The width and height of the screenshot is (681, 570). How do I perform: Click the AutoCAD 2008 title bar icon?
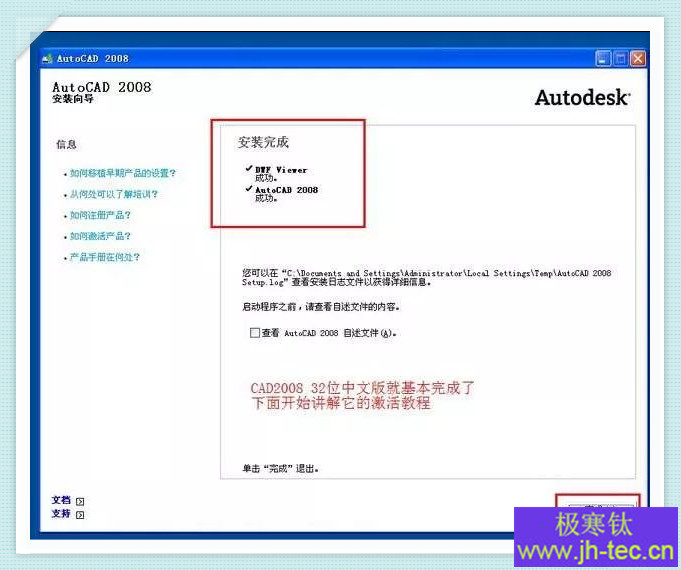coord(47,59)
